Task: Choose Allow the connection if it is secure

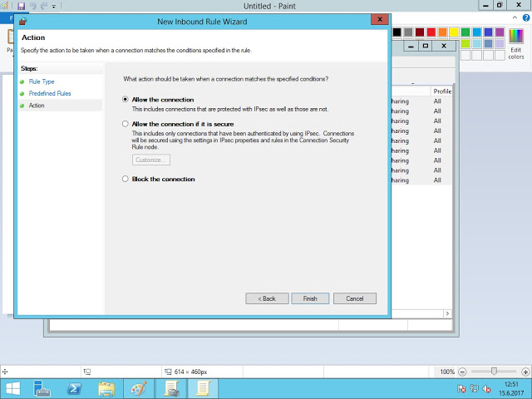Action: click(126, 124)
